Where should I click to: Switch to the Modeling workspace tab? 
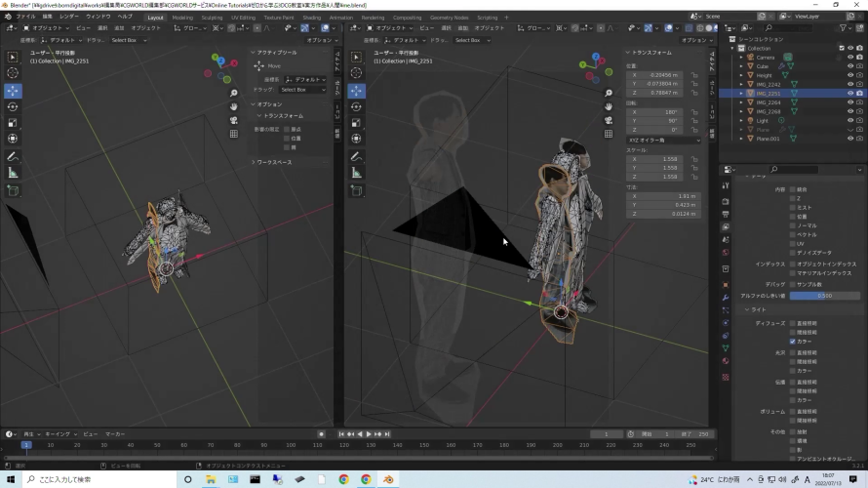[x=182, y=18]
